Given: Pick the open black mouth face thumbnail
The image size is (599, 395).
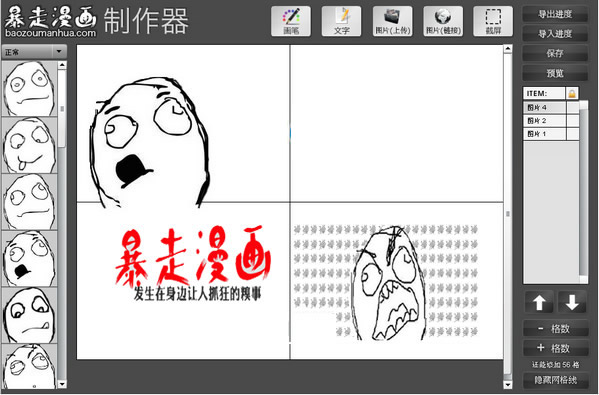Looking at the screenshot, I should [29, 258].
